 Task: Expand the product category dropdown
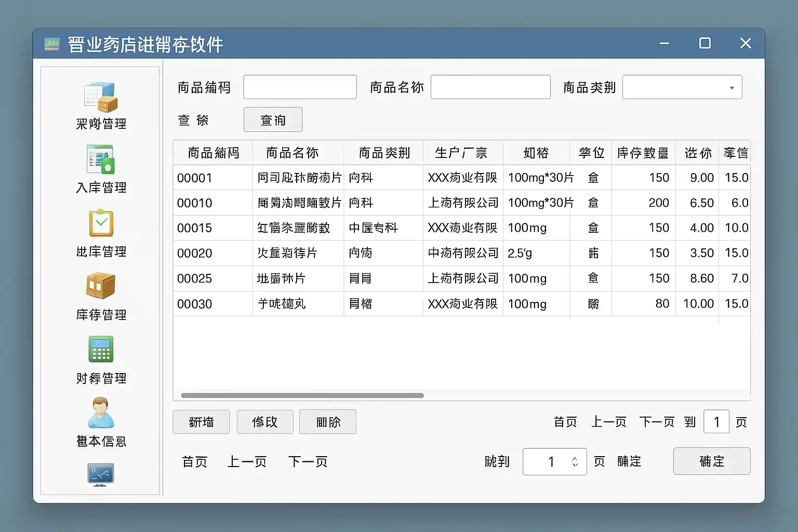(x=731, y=88)
